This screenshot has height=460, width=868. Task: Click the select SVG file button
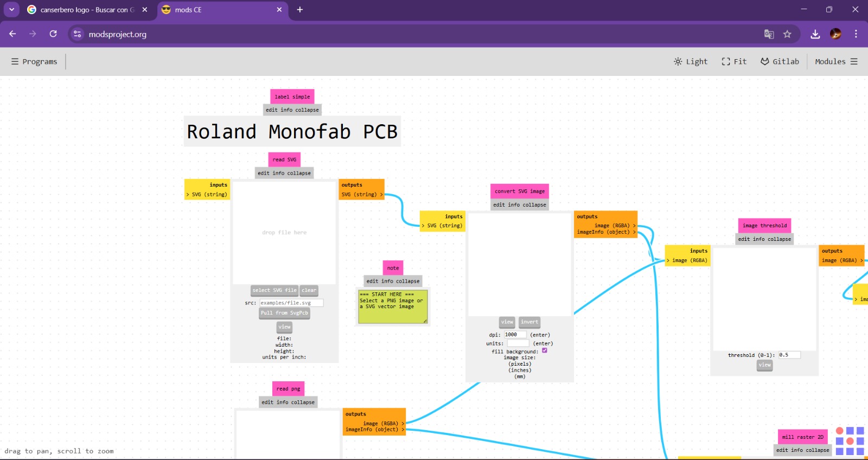pos(275,291)
